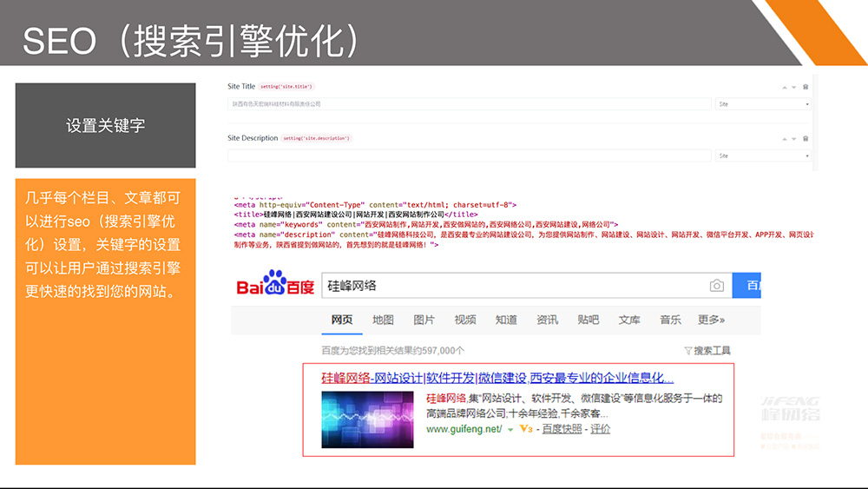
Task: Delete the Site Description setting
Action: pyautogui.click(x=806, y=138)
